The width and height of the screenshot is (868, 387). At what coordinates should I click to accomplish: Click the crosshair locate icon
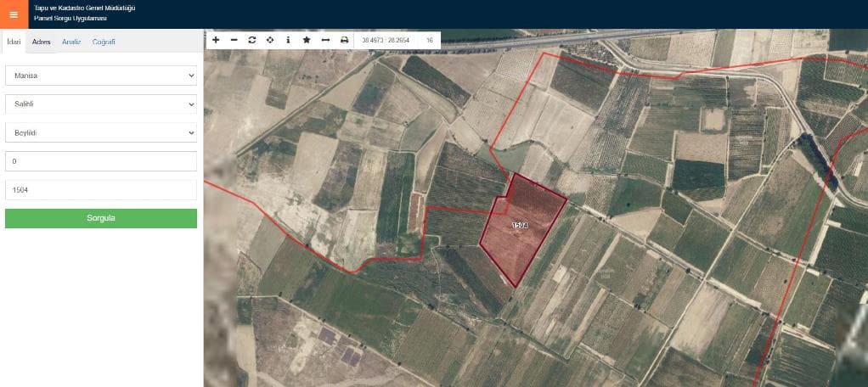(270, 40)
